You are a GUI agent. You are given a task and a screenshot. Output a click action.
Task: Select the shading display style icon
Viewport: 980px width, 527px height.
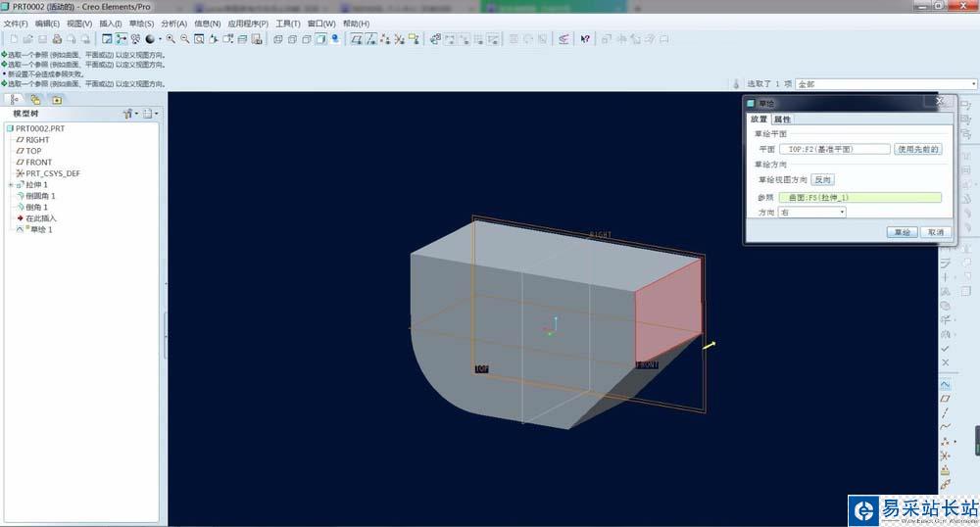point(320,39)
